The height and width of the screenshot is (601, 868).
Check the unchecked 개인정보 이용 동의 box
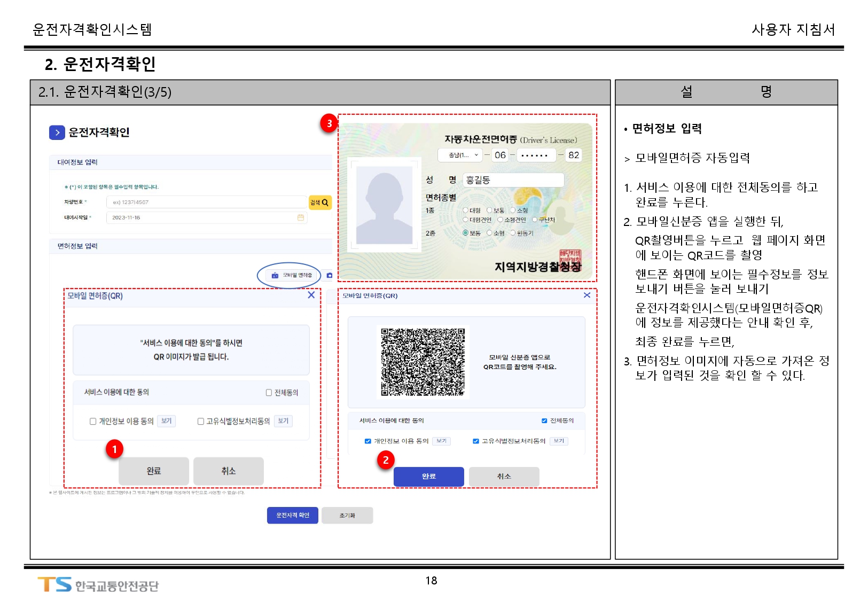click(x=93, y=422)
